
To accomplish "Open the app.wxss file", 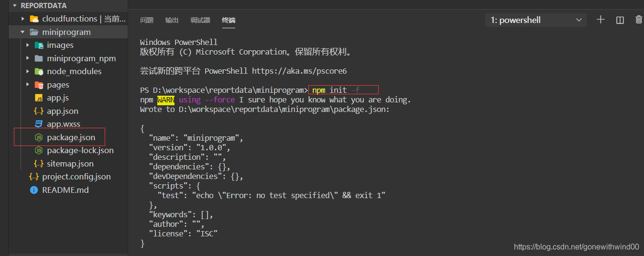I will 64,124.
